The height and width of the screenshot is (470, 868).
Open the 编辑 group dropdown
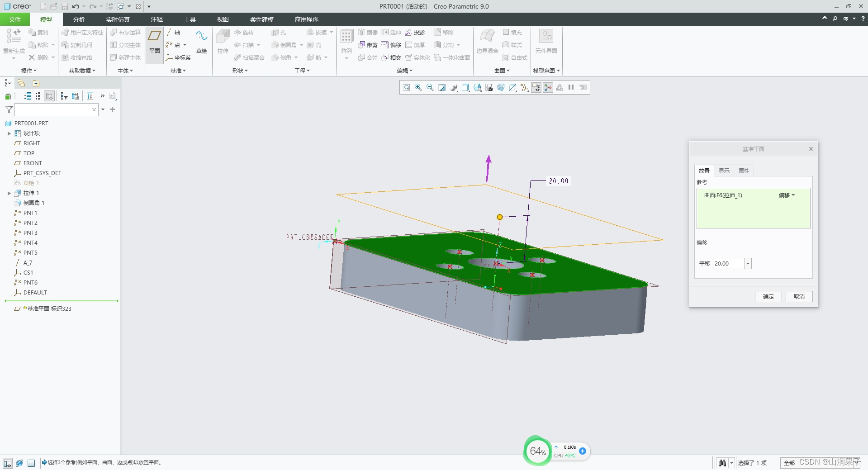[405, 71]
